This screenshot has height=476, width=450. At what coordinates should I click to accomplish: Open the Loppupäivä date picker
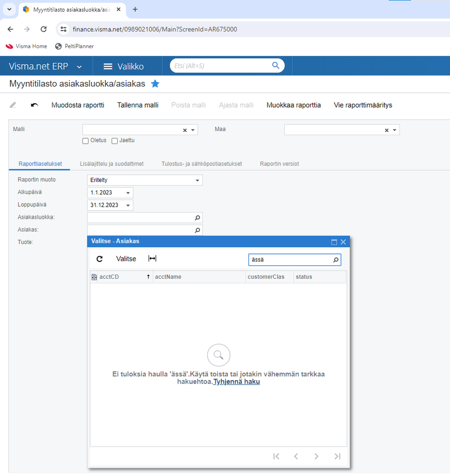pyautogui.click(x=128, y=205)
